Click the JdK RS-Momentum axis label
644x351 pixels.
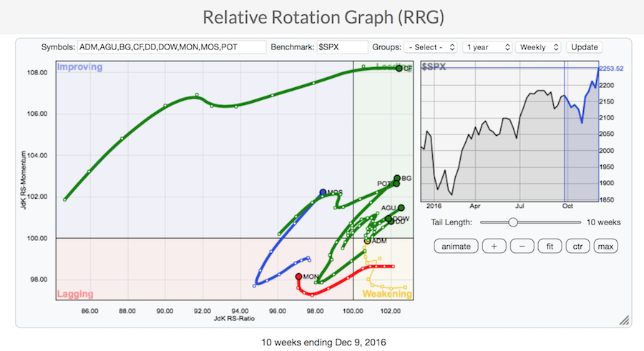click(24, 180)
